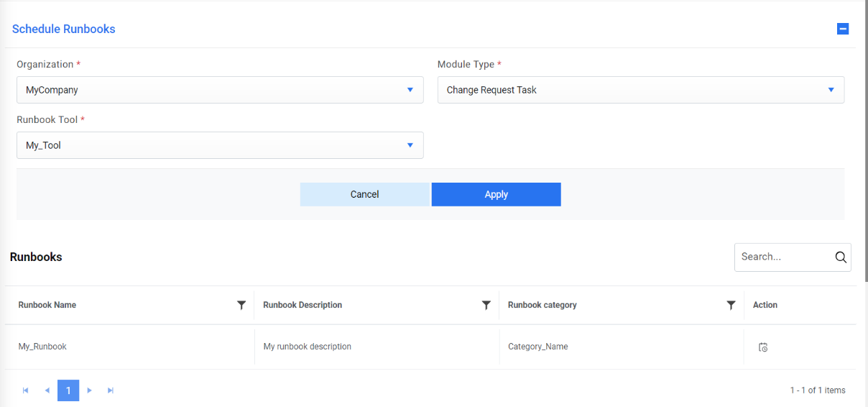Filter the Runbook Description column
The width and height of the screenshot is (868, 407).
click(486, 305)
